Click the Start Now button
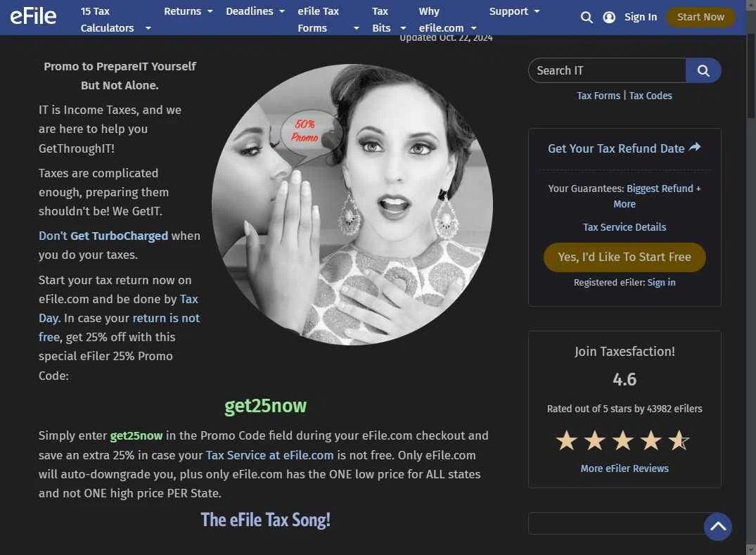This screenshot has height=555, width=756. [700, 17]
